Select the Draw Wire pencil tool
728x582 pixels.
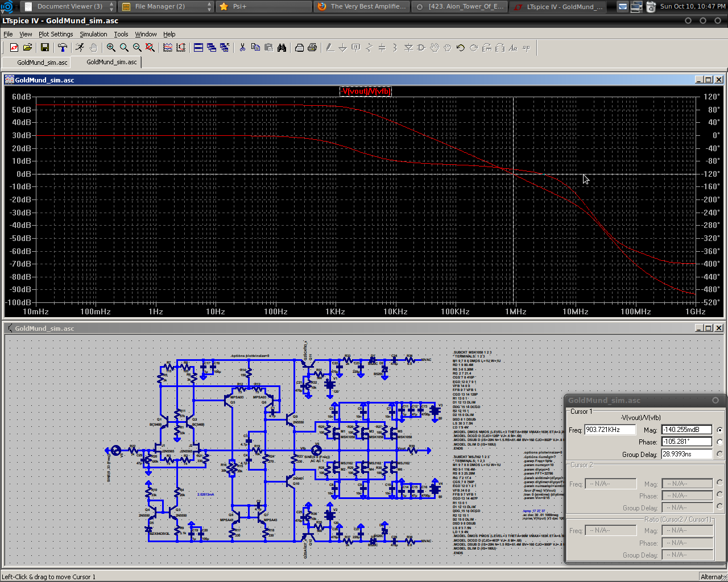pos(330,48)
